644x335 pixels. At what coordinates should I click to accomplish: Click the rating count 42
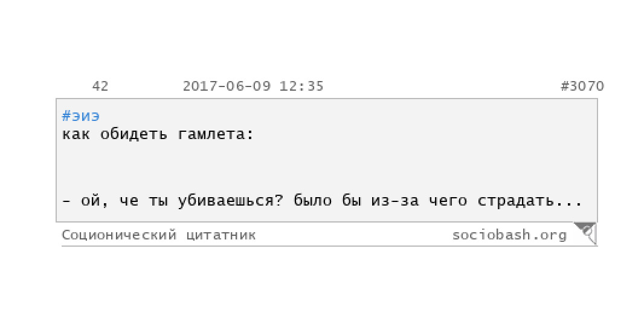100,86
